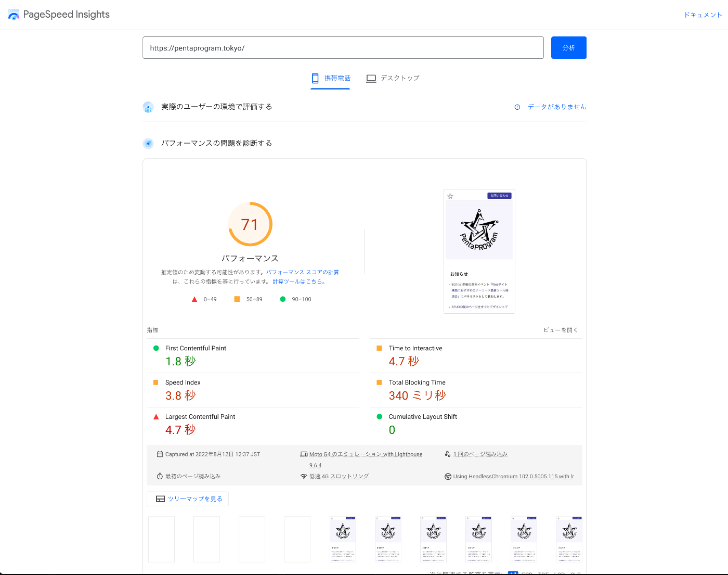Viewport: 728px width, 575px height.
Task: Click the 3.8 秒 value
Action: coord(180,395)
